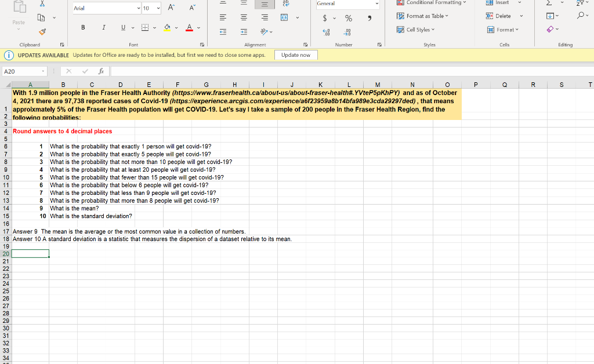Select column H header
The image size is (594, 364).
[x=234, y=85]
